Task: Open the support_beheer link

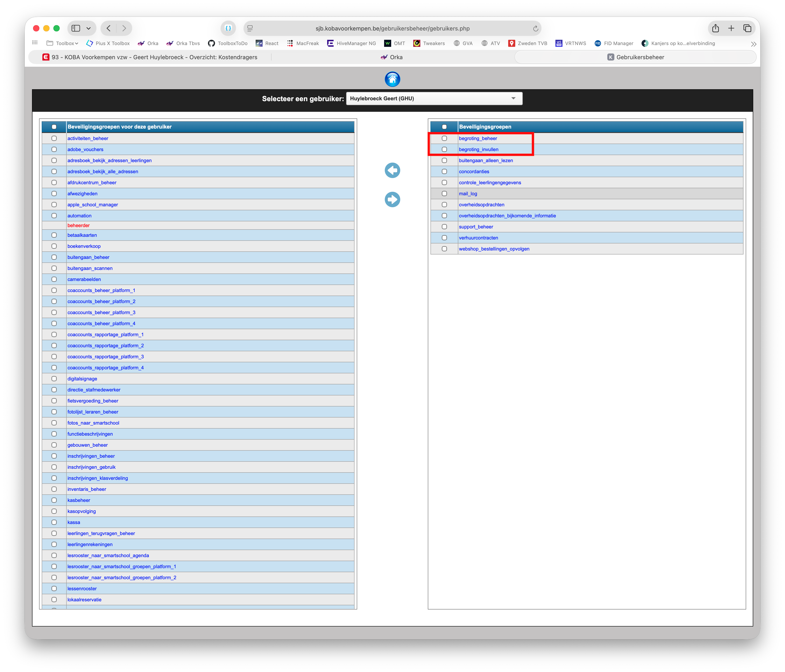Action: (476, 227)
